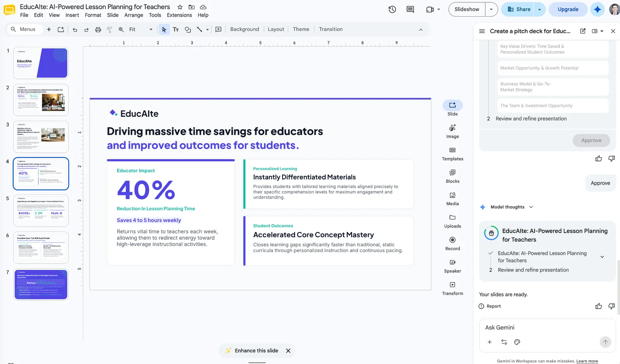Open the zoom Fit dropdown
Screen dimensions: 620x364
(141, 29)
